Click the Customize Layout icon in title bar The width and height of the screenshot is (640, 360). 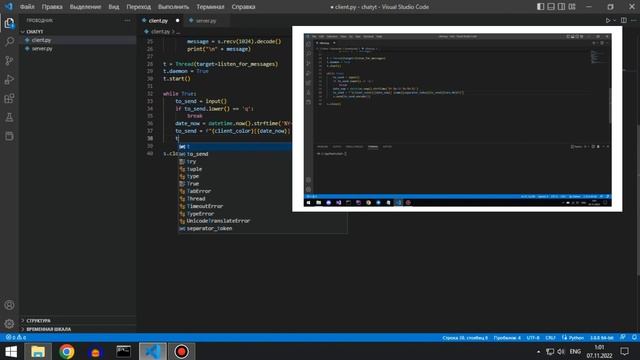coord(572,7)
